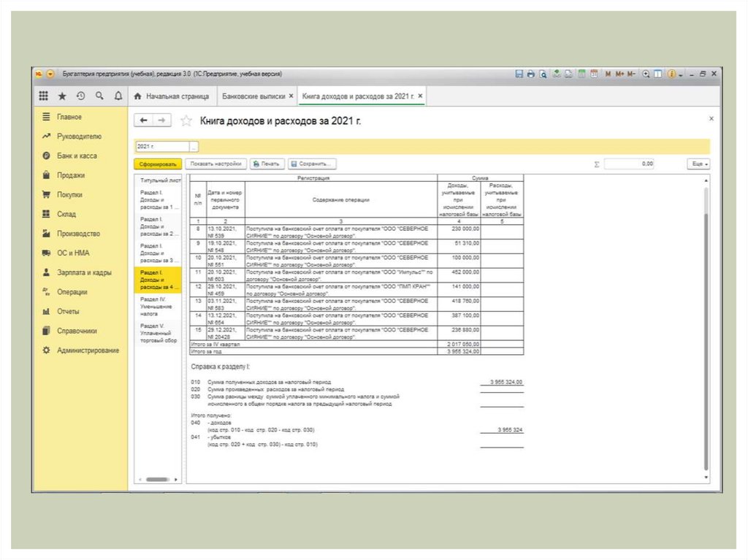Click Показать настройки button
748x560 pixels.
click(215, 164)
